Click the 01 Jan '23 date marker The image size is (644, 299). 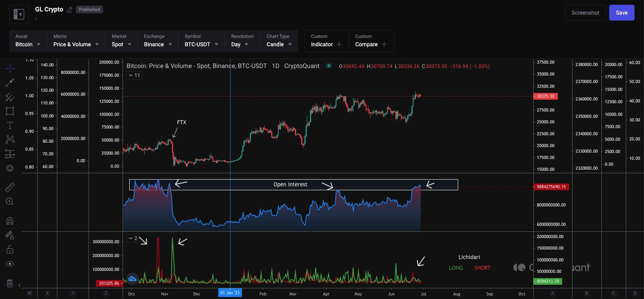click(230, 293)
